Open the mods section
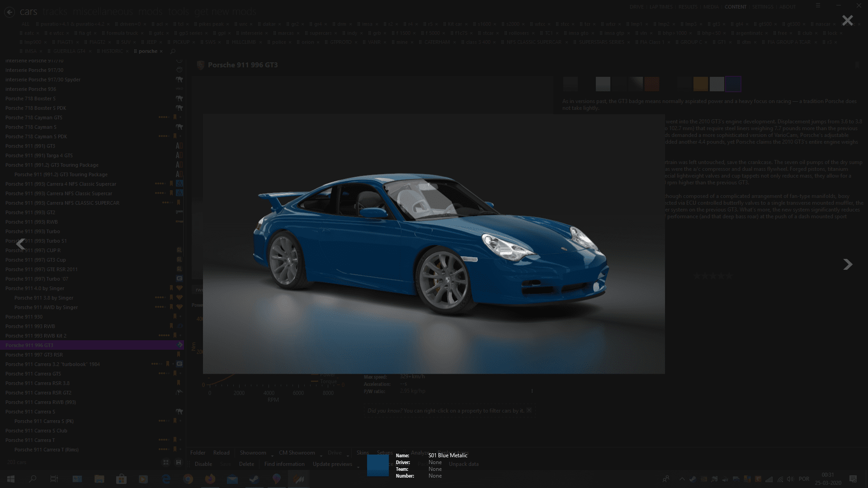868x488 pixels. 150,12
